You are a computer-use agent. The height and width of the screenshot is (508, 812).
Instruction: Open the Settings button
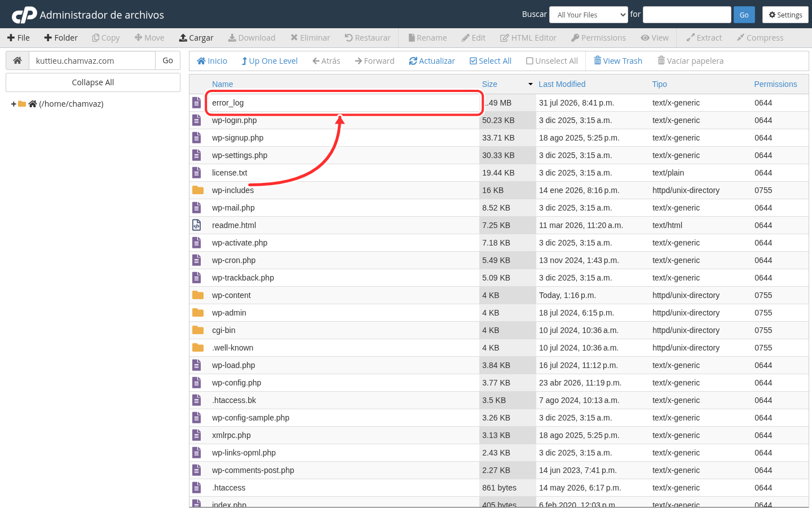(x=785, y=15)
